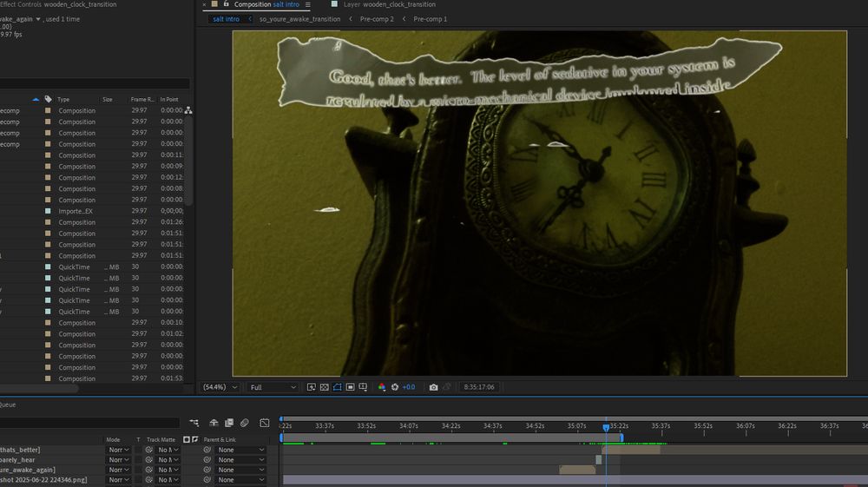868x487 pixels.
Task: Toggle lock on Composition salt intro tab
Action: (226, 3)
